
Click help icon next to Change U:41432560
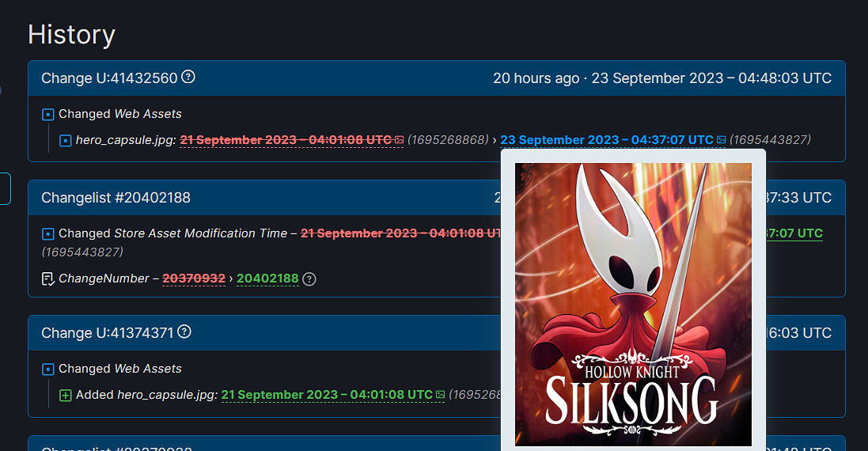(x=188, y=78)
